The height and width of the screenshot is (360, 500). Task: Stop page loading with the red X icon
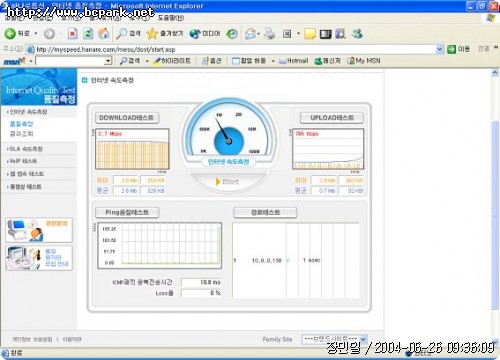(73, 33)
